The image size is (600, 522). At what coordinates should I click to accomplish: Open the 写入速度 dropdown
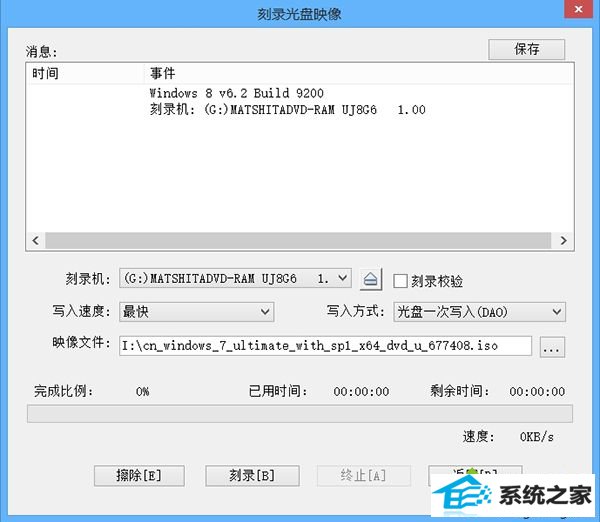[x=196, y=312]
